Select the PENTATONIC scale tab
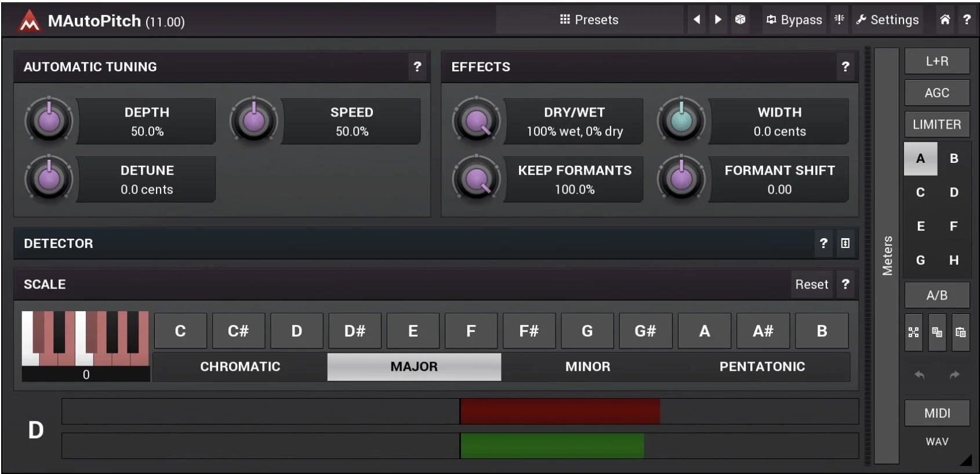This screenshot has width=980, height=474. pos(763,367)
